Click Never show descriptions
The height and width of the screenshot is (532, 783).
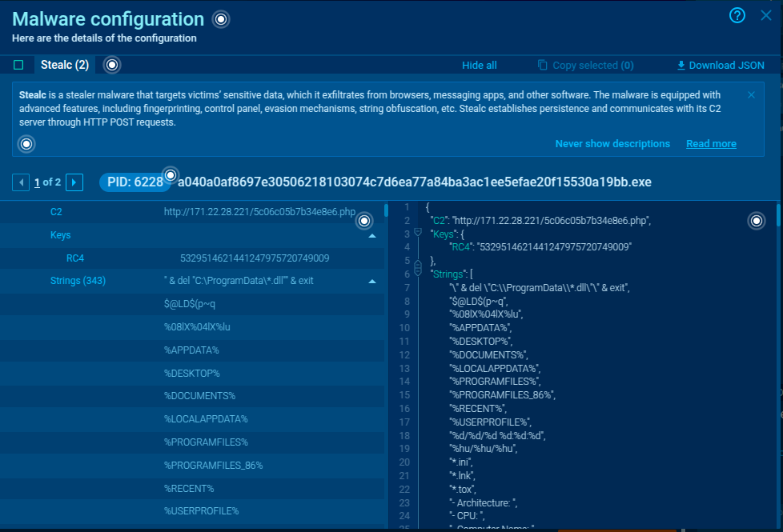[x=612, y=144]
